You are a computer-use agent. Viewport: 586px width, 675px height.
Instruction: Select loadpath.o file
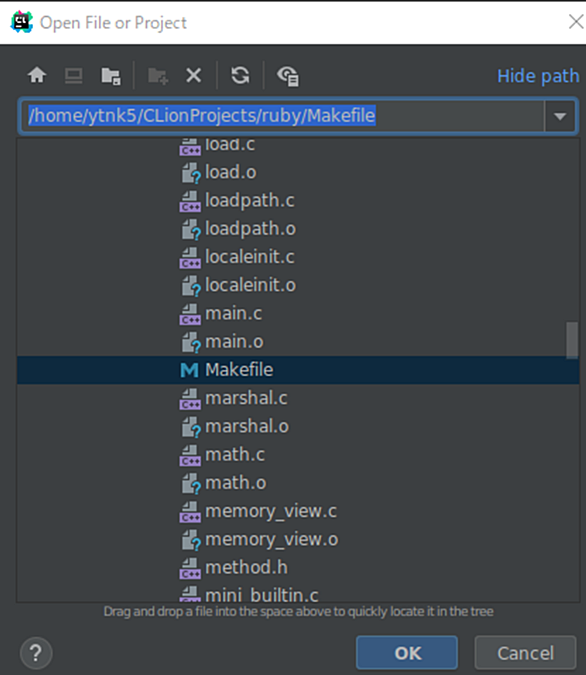[251, 229]
